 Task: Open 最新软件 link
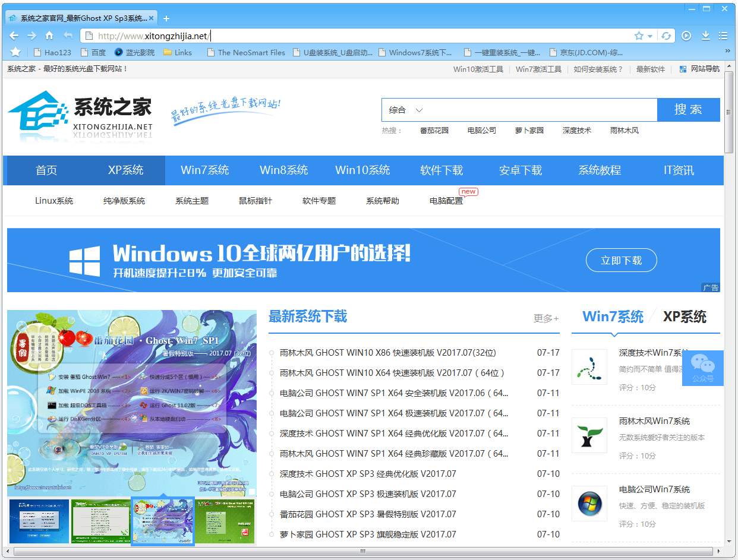(x=651, y=69)
